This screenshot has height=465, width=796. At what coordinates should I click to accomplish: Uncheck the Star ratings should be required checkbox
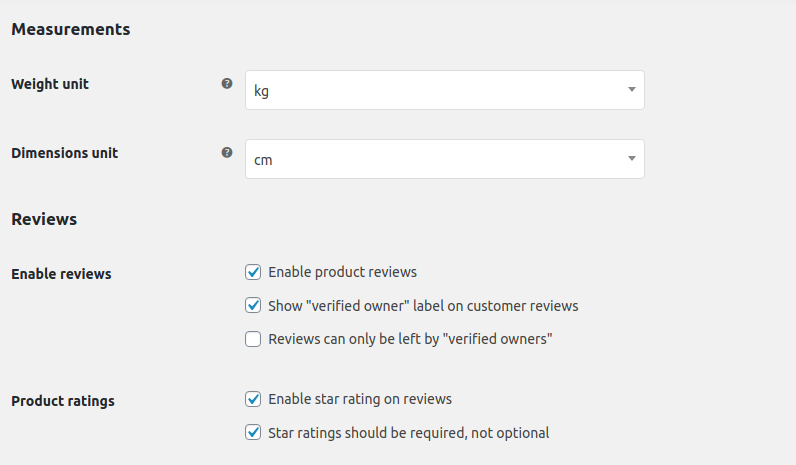click(x=253, y=433)
